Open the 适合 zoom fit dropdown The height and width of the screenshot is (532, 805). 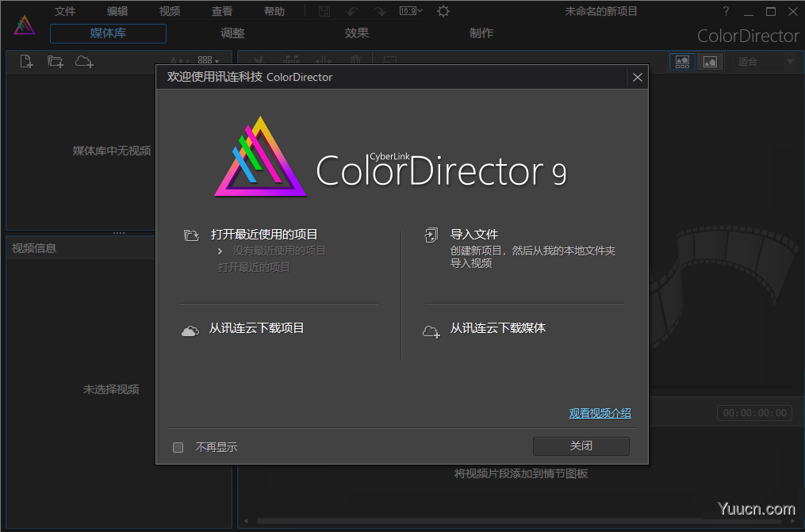pos(764,62)
